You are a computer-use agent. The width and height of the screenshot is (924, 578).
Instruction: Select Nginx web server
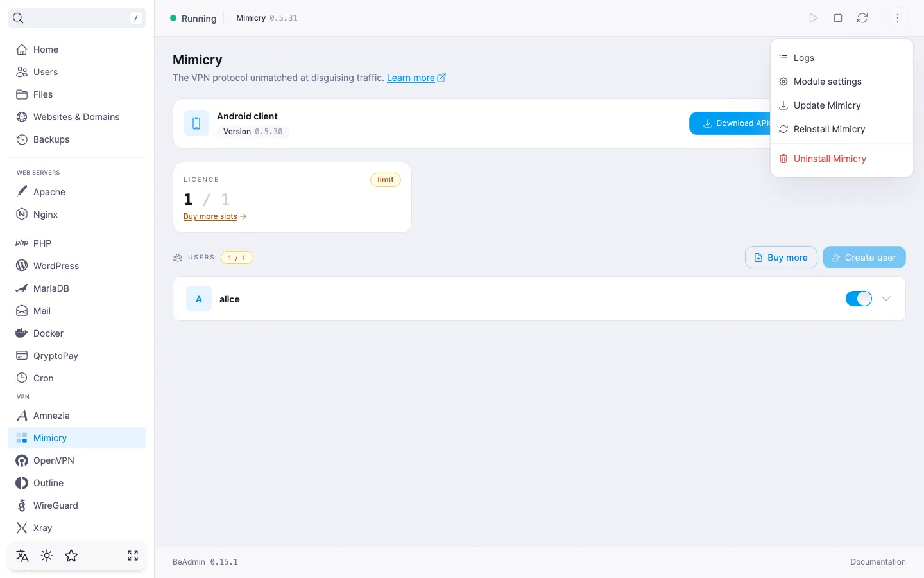(77, 215)
